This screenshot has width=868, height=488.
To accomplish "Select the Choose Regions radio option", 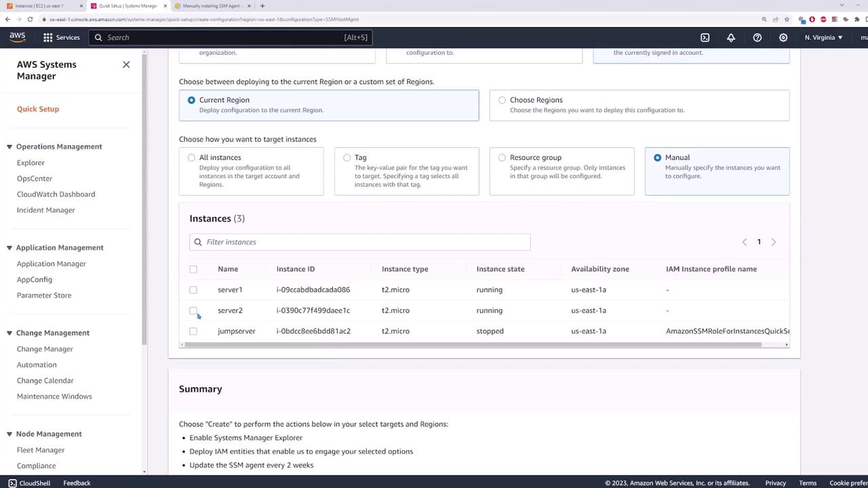I will pos(502,100).
